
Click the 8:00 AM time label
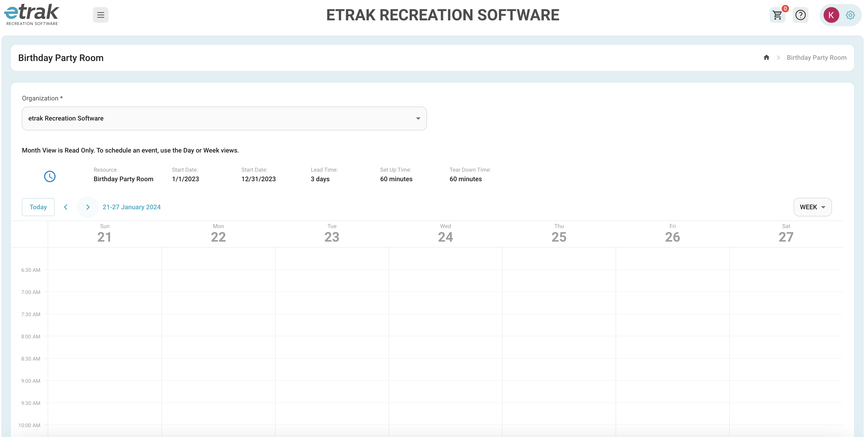[x=31, y=336]
